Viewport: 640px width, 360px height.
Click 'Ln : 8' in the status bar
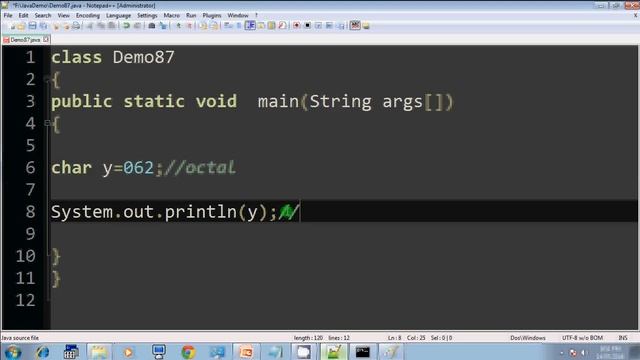tap(395, 338)
